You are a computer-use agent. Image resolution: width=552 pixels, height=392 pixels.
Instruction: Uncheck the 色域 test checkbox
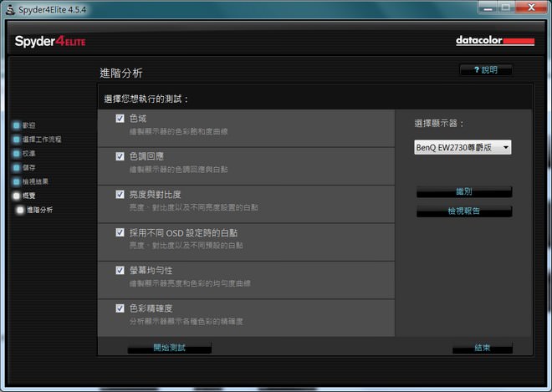click(x=120, y=119)
